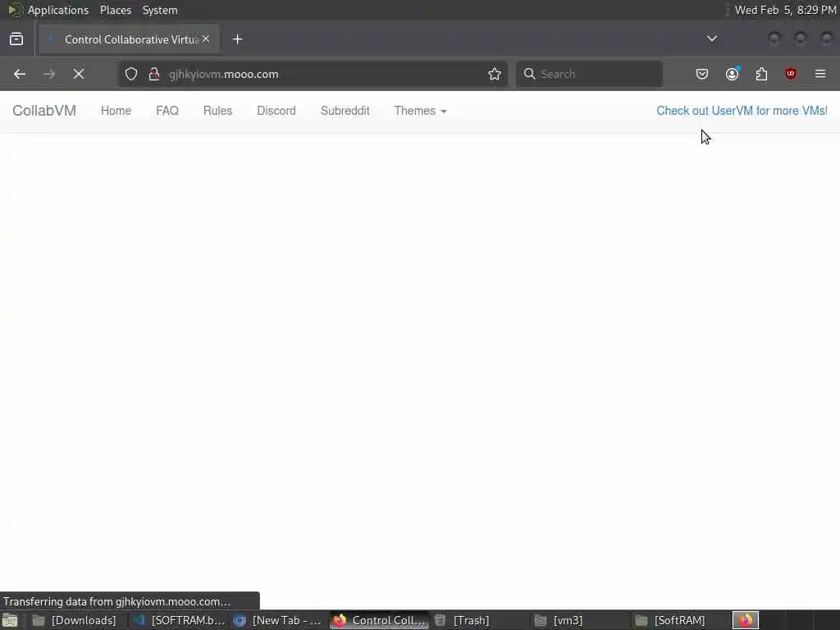This screenshot has width=840, height=630.
Task: Open the Pocket save icon
Action: 702,74
